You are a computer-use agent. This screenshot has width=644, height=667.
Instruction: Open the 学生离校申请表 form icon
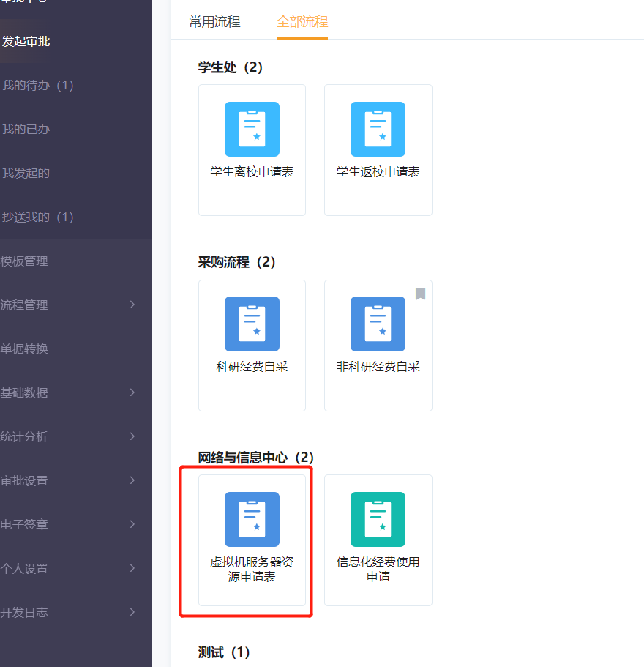pos(252,130)
